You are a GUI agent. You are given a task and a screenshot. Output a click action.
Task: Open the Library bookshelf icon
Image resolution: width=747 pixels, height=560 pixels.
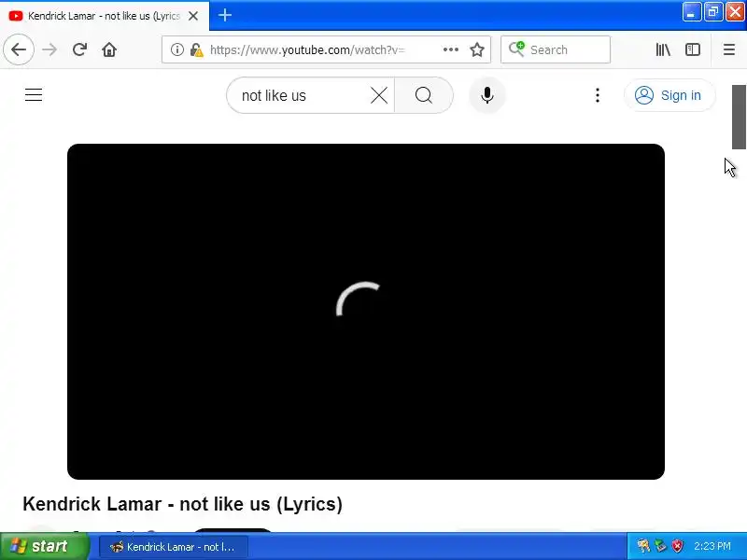pyautogui.click(x=663, y=49)
